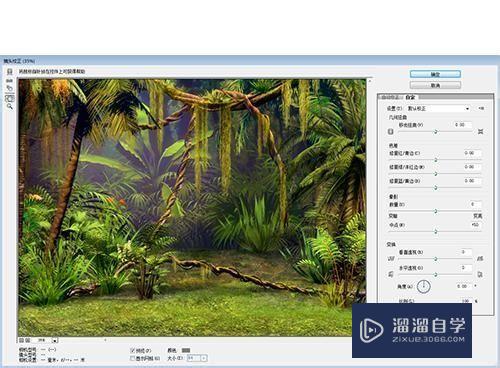Click the grid color swatch
The width and height of the screenshot is (500, 368).
[186, 350]
